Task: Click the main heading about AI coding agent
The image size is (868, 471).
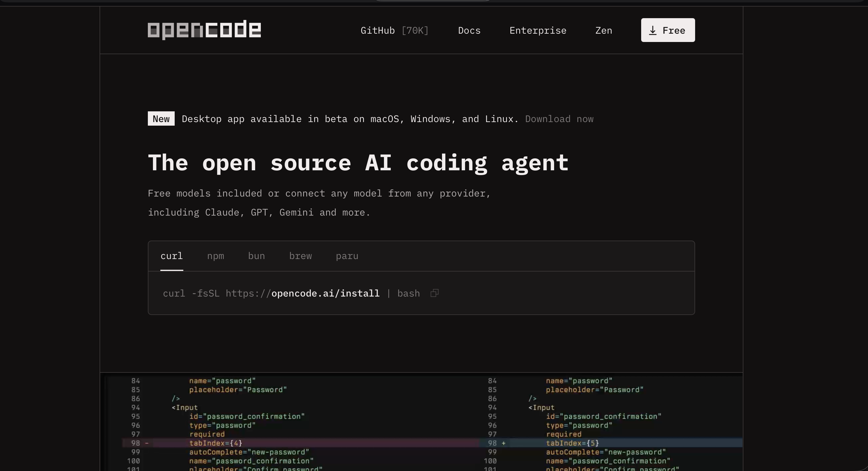Action: (x=358, y=163)
